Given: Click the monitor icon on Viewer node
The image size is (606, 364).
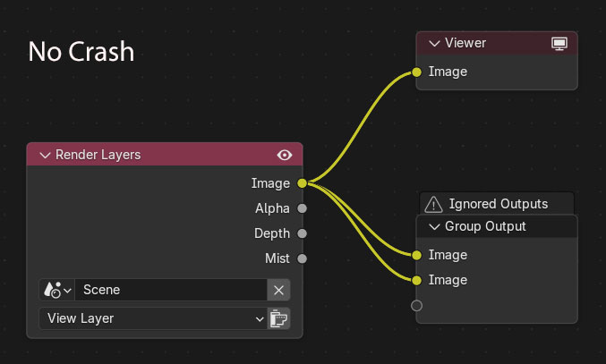Looking at the screenshot, I should 559,43.
